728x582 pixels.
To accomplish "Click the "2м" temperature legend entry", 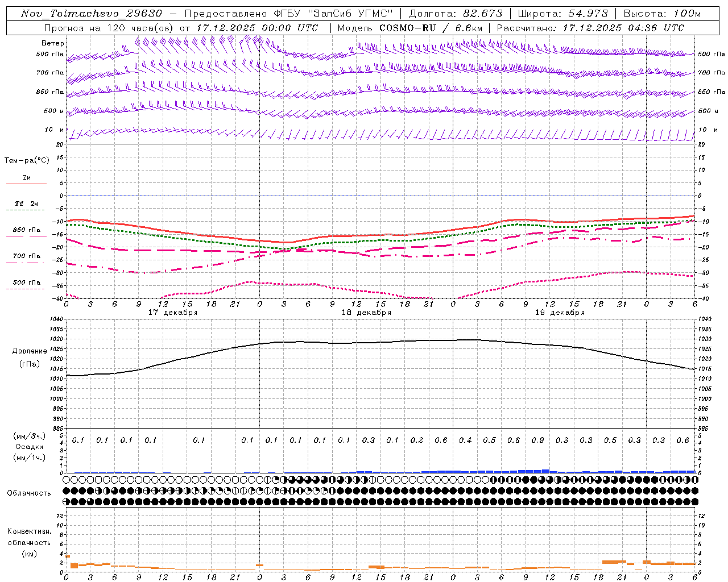I will pyautogui.click(x=27, y=177).
